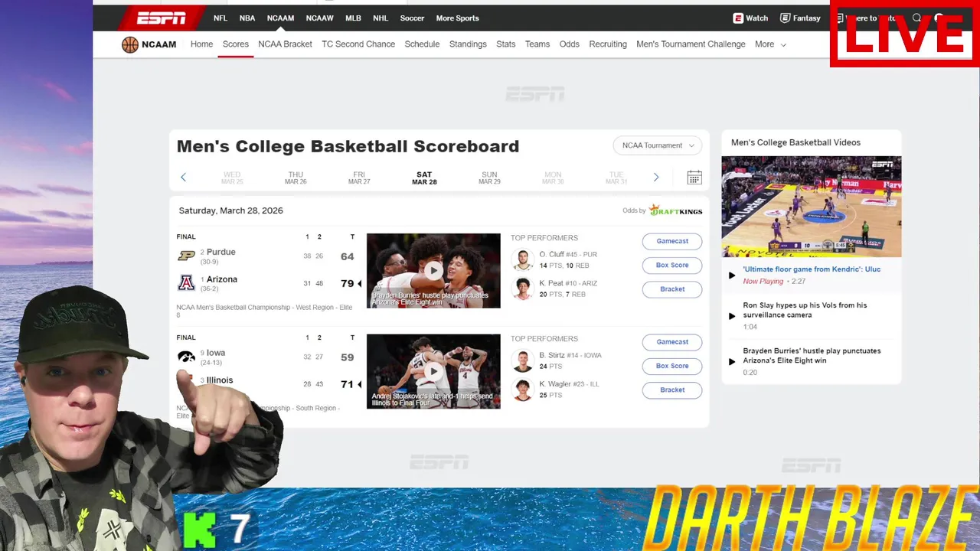Expand the More menu in subnav

click(770, 44)
